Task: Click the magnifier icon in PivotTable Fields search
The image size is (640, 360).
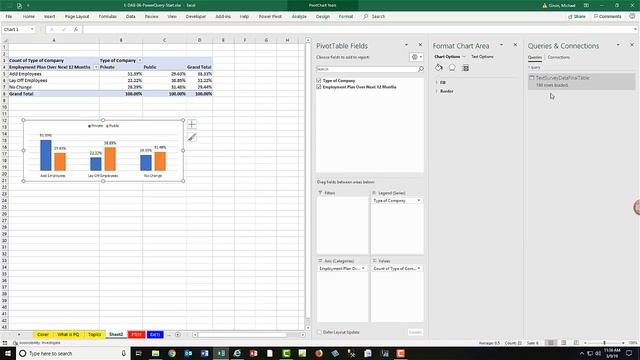Action: click(x=421, y=69)
